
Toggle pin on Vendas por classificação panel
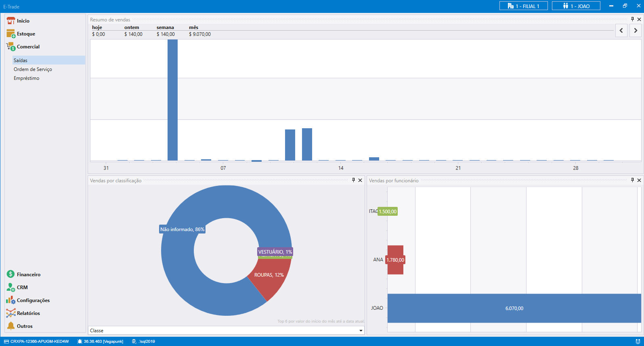pos(353,180)
